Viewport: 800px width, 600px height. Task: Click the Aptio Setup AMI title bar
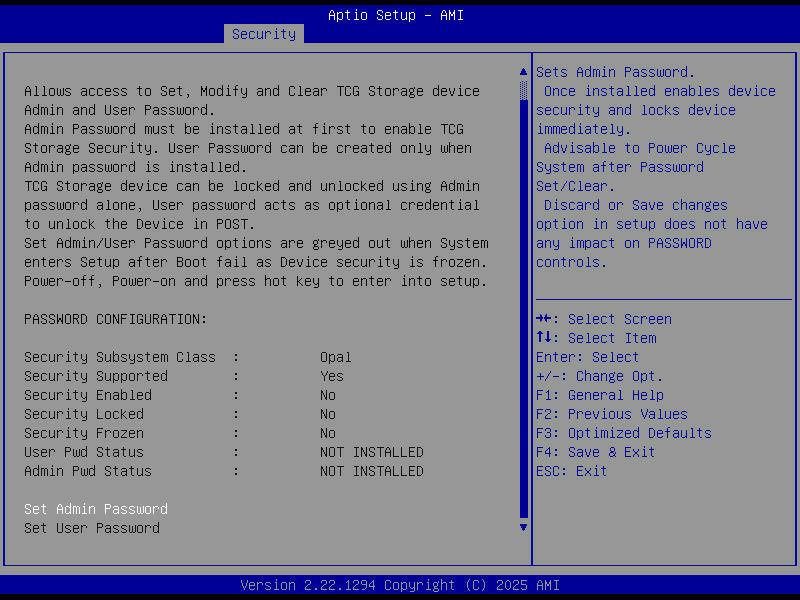(x=394, y=15)
